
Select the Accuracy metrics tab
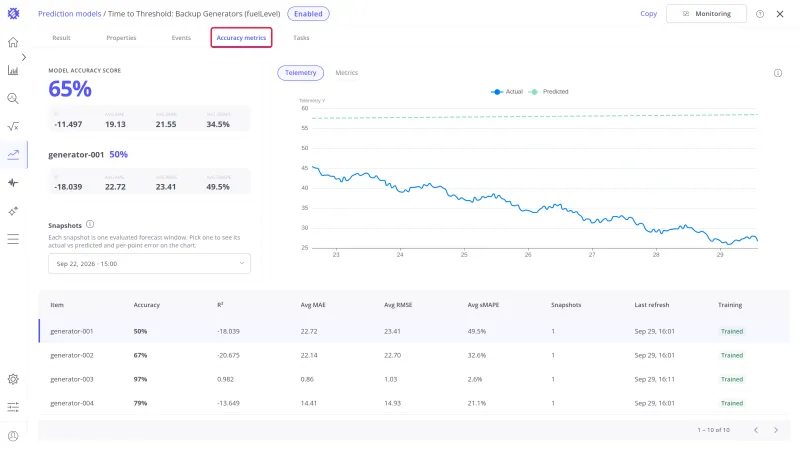pyautogui.click(x=241, y=38)
